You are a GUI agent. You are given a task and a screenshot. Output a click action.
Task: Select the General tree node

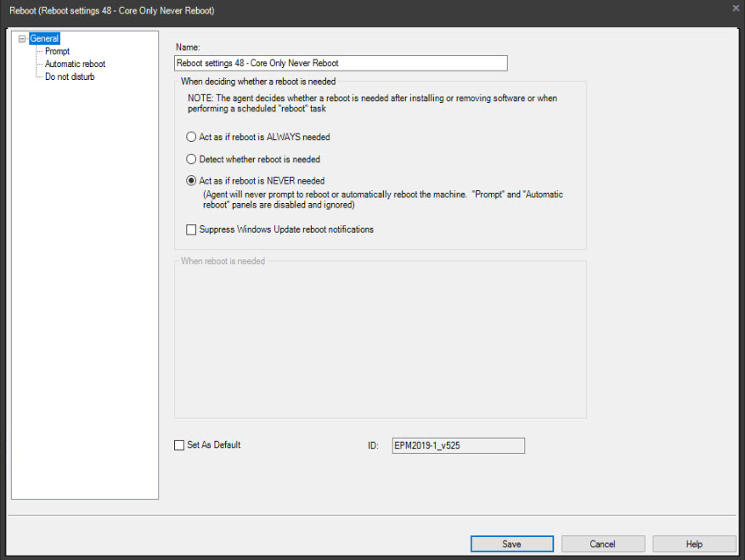point(43,37)
